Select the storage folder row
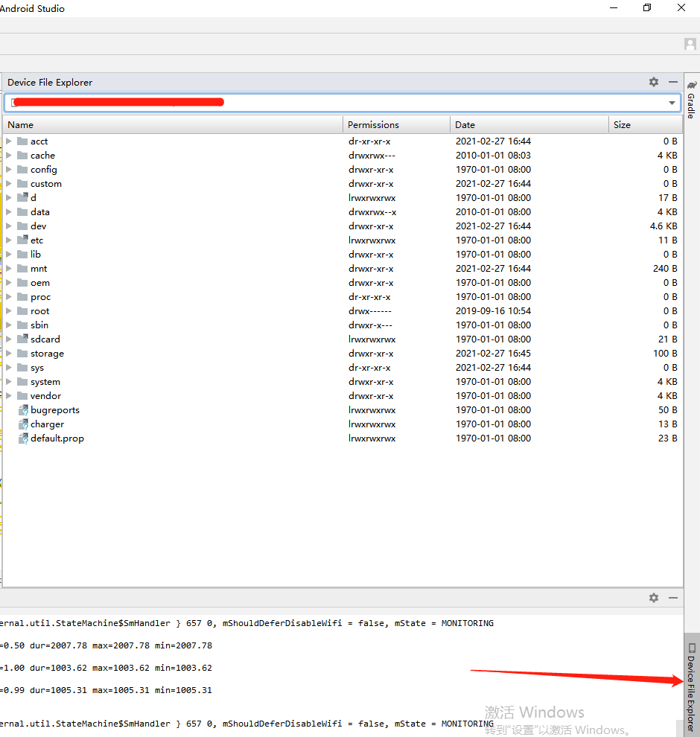 pos(47,354)
